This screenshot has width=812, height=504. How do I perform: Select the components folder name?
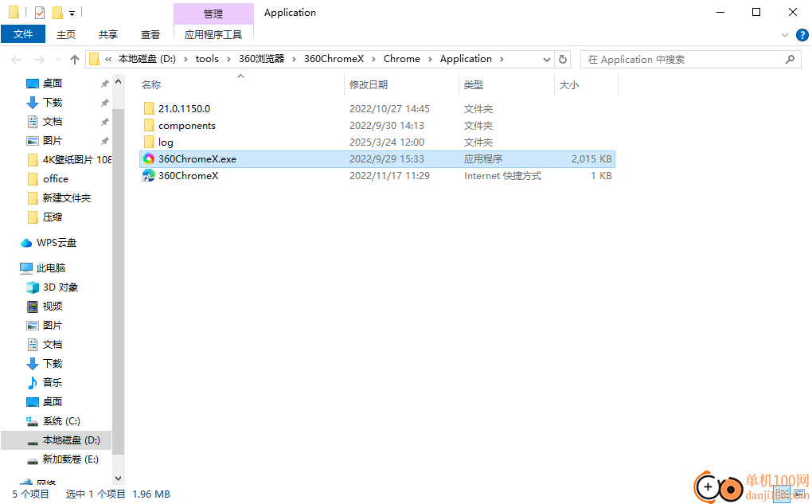click(187, 125)
